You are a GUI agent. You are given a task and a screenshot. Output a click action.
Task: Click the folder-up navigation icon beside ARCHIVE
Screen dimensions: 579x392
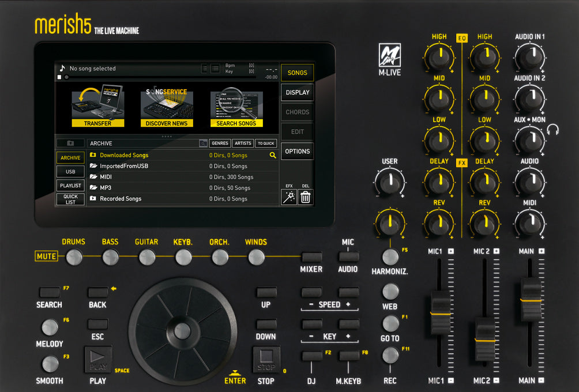pos(70,143)
